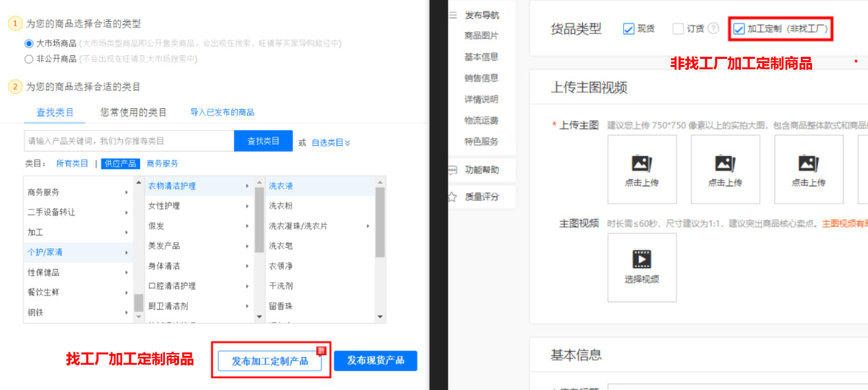
Task: Click the 功能帮助 chat bubble icon
Action: pyautogui.click(x=452, y=170)
